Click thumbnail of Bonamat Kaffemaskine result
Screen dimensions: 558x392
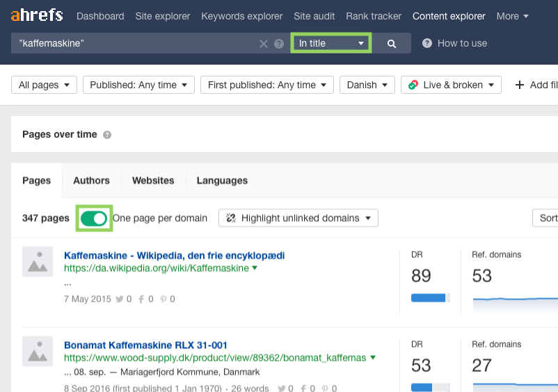[x=38, y=351]
